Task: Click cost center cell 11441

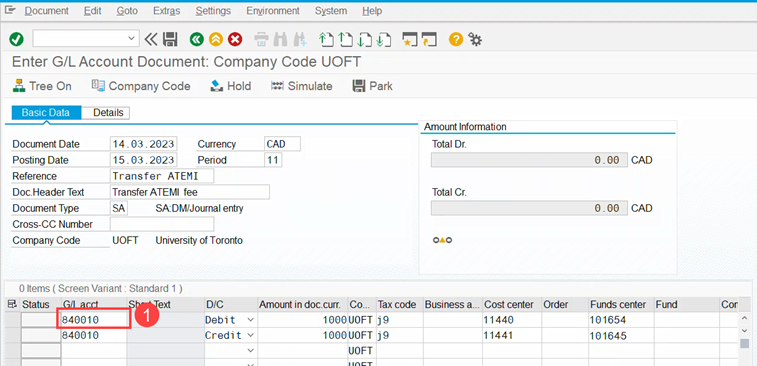Action: click(x=511, y=335)
